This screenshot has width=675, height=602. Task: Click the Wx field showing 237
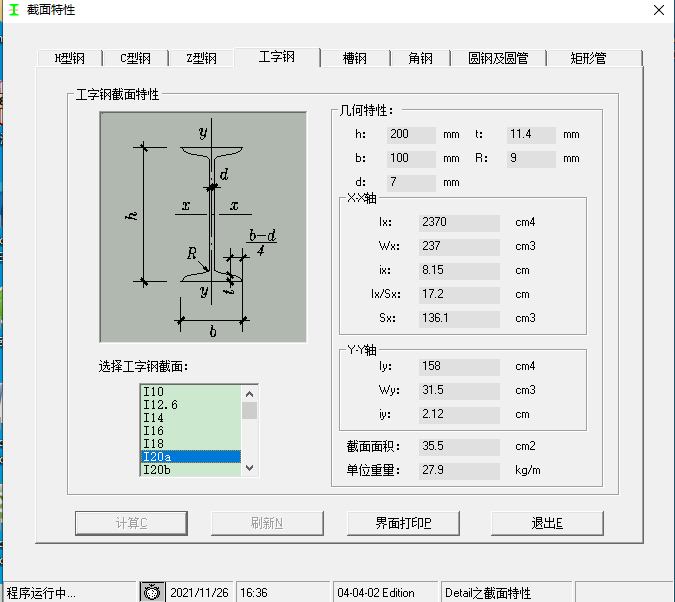459,246
